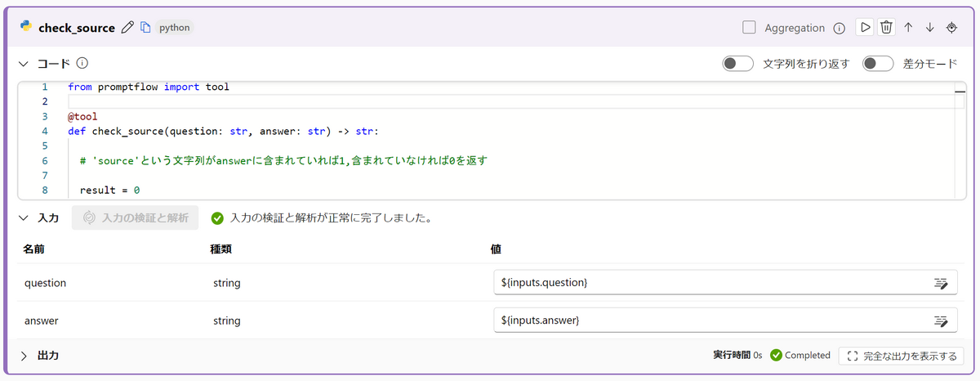Open value picker for answer input
The image size is (980, 381).
pos(941,320)
